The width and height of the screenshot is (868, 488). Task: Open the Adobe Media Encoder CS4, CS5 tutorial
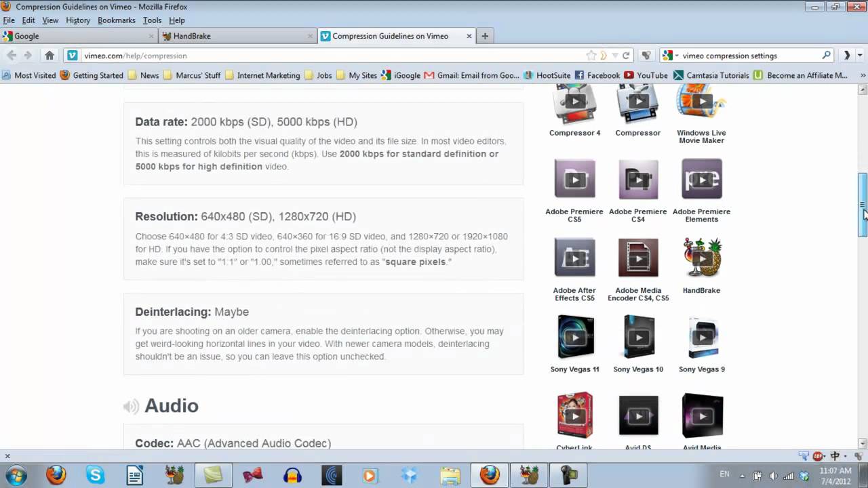tap(638, 258)
